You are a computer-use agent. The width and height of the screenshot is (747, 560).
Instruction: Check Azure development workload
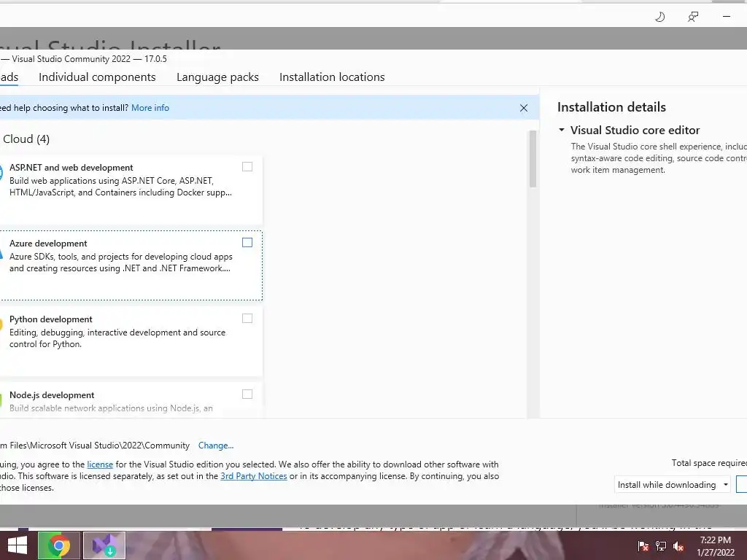tap(247, 242)
